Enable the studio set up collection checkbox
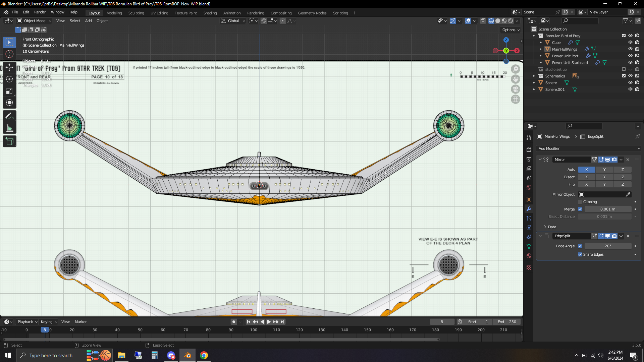 [x=624, y=69]
